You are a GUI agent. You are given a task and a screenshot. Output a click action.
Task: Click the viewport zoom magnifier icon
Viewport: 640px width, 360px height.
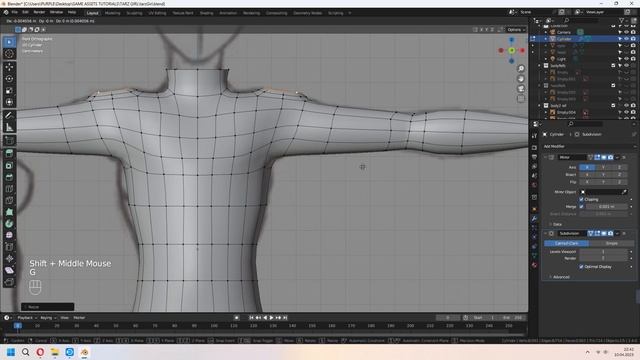point(521,69)
